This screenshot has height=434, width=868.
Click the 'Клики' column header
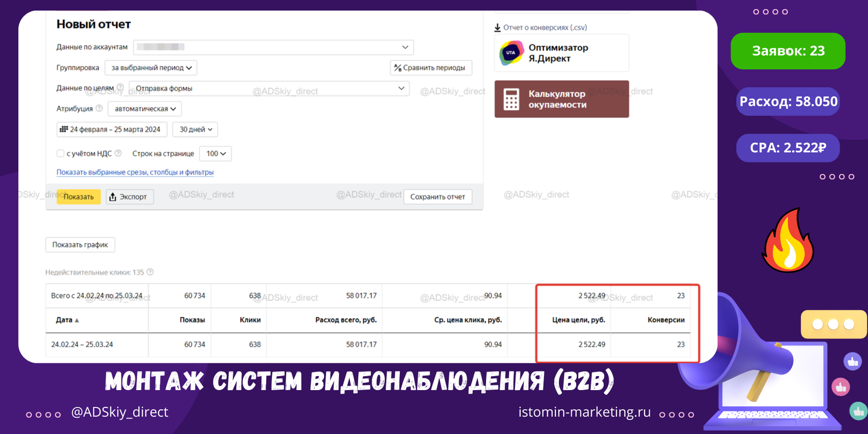(250, 320)
